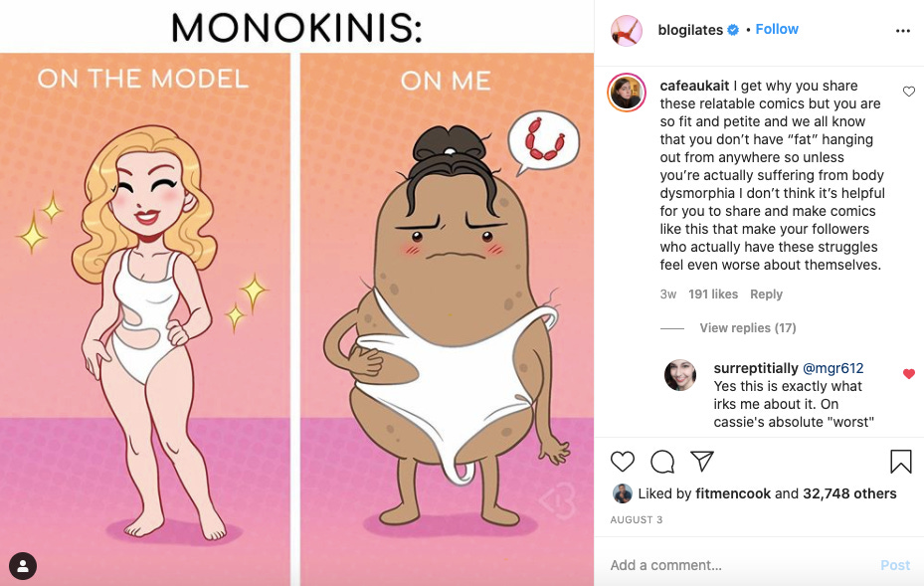
Task: Unlike surreptitially's reply red heart
Action: [x=909, y=374]
